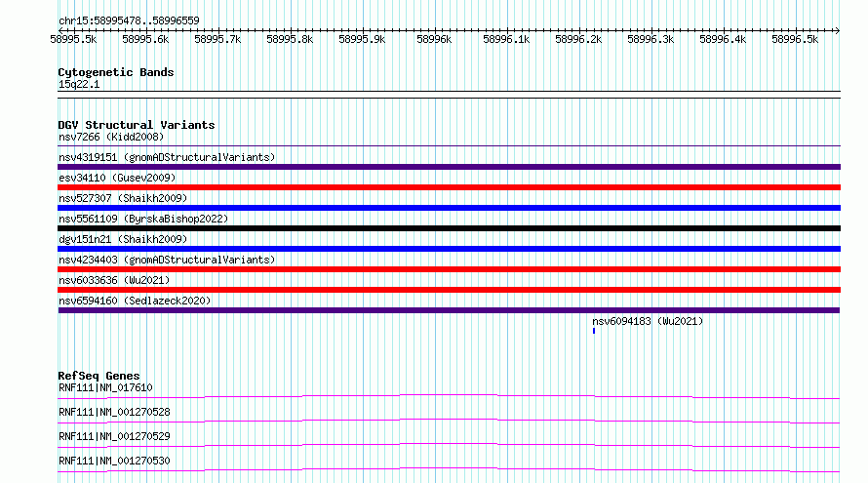Open variant nsv7266 (Kidd2008) label
Viewport: 868px width, 483px height.
tap(111, 137)
